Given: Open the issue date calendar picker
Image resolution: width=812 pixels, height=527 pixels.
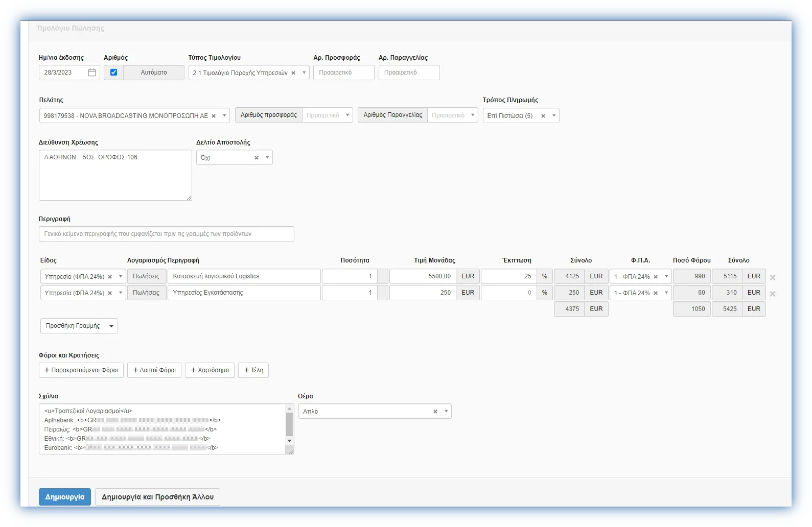Looking at the screenshot, I should click(92, 73).
